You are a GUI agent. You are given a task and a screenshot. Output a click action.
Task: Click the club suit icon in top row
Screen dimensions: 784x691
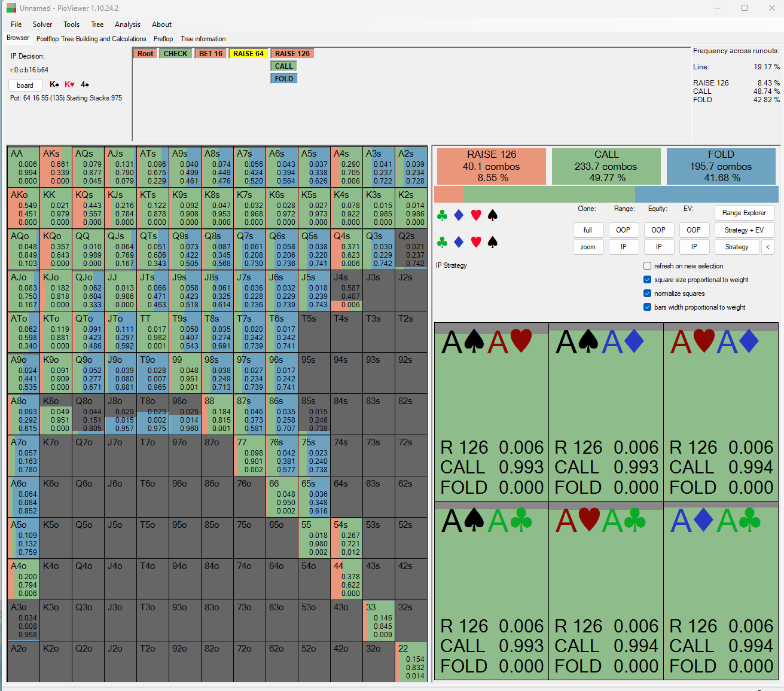[x=442, y=215]
